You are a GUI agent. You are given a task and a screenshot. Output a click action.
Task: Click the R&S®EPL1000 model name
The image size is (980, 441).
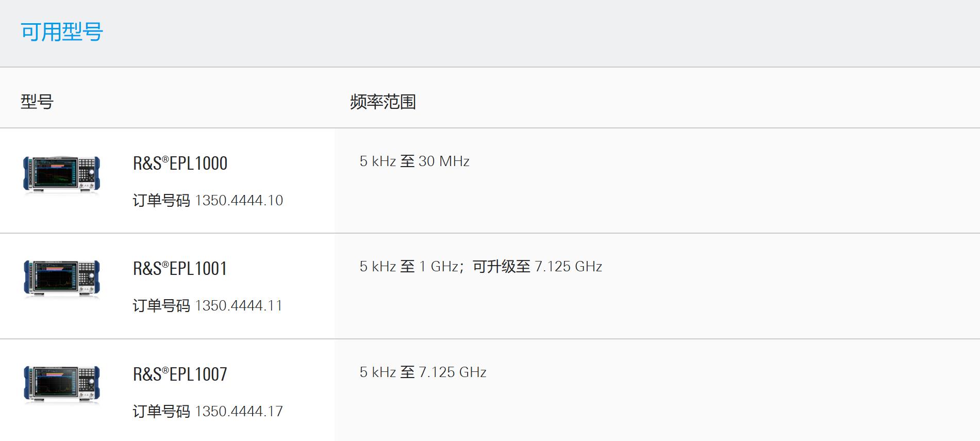[x=180, y=164]
